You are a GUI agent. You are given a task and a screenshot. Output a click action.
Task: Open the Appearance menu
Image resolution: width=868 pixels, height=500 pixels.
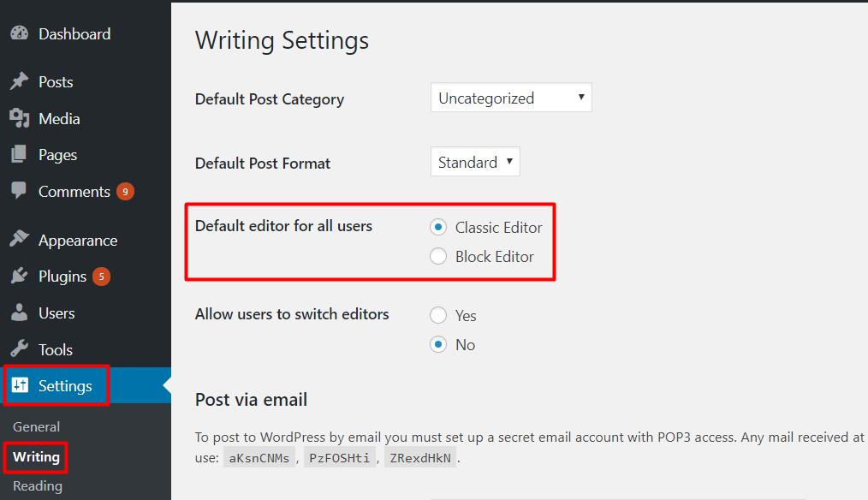pyautogui.click(x=78, y=241)
